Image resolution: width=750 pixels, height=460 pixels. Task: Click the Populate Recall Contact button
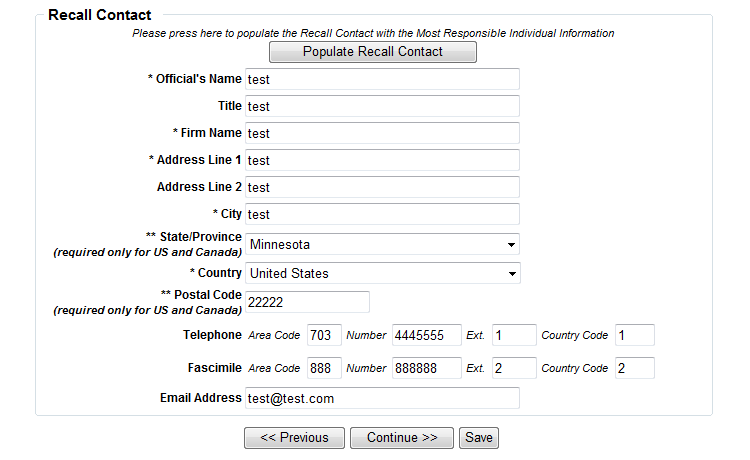(x=372, y=52)
